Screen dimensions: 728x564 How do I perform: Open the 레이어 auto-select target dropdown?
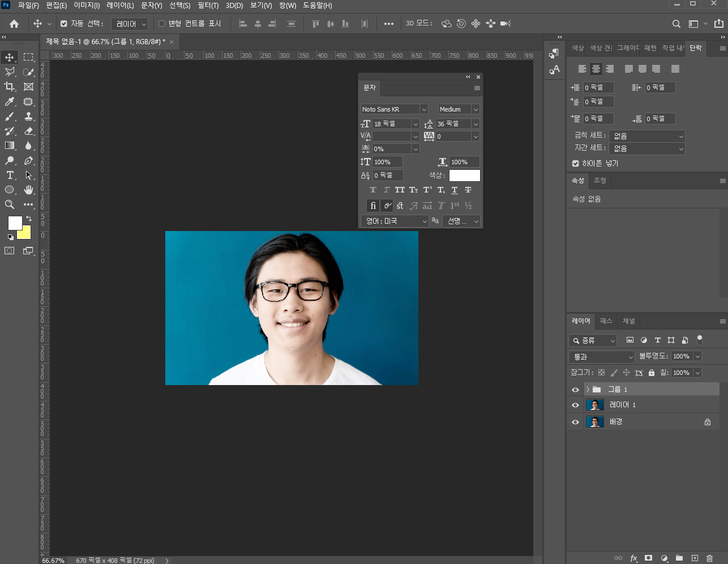(x=130, y=24)
